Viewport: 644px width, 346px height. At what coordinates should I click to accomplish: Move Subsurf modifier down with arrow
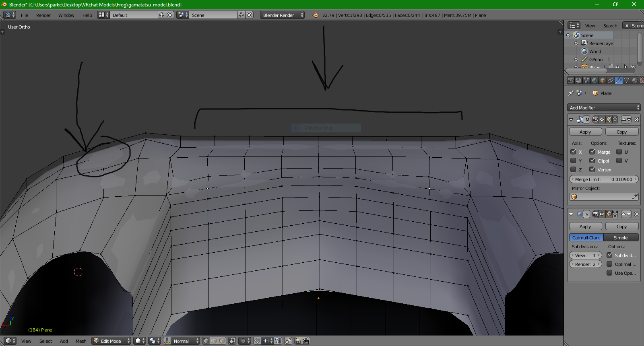(629, 214)
